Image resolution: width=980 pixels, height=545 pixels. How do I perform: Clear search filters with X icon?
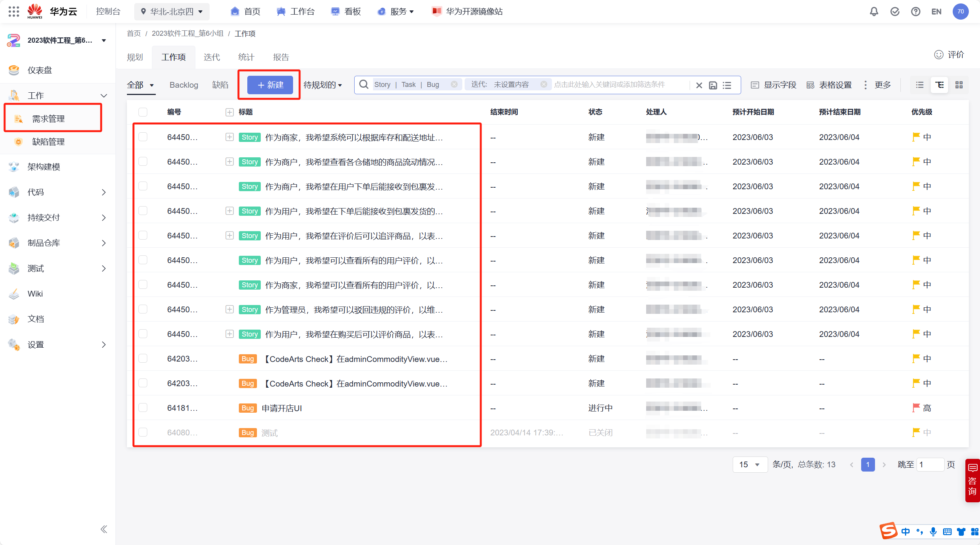699,85
